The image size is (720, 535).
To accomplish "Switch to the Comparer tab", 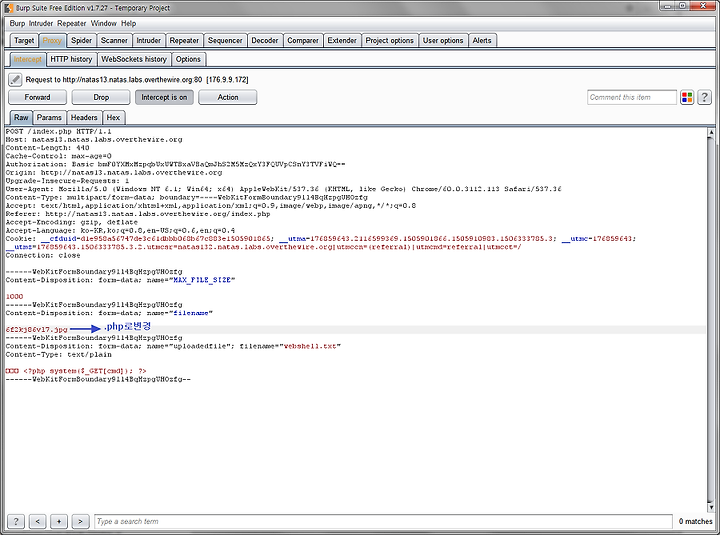I will pos(303,40).
